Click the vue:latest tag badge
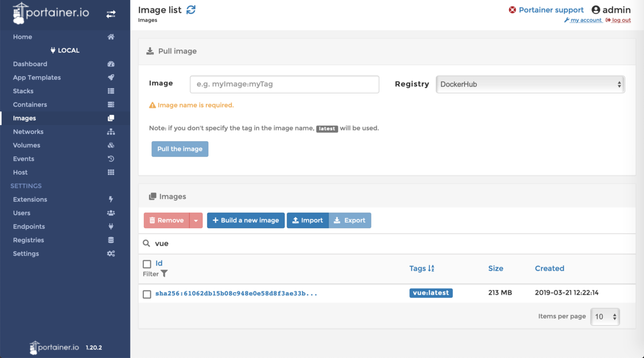The width and height of the screenshot is (644, 358). pos(431,293)
